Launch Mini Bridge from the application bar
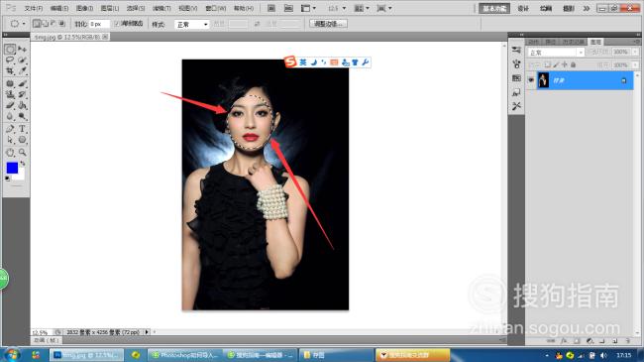This screenshot has height=362, width=644. click(288, 8)
